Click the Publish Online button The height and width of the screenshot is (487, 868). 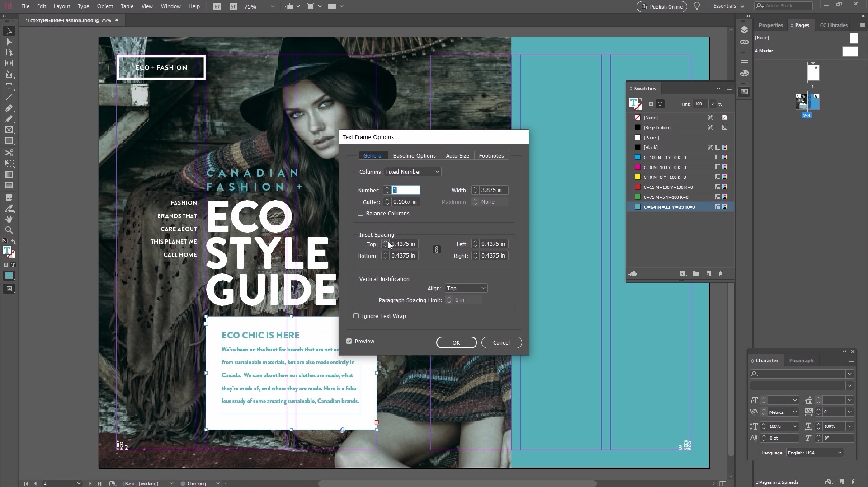(661, 6)
